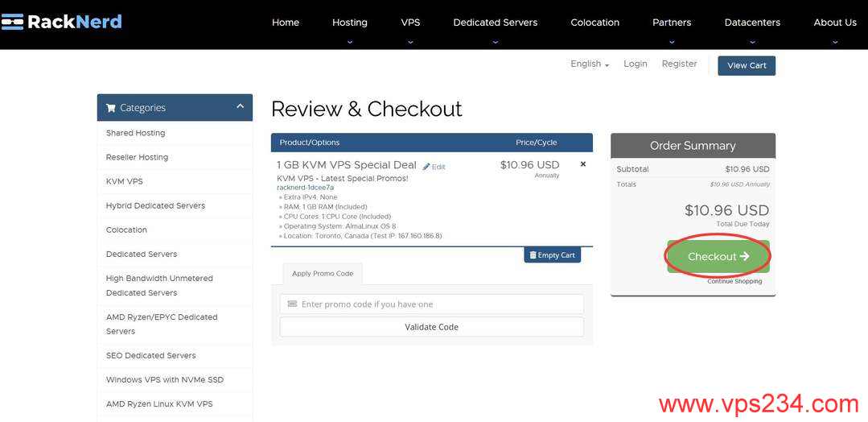Open the English language selector
Screen dimensions: 868x422
(x=590, y=64)
